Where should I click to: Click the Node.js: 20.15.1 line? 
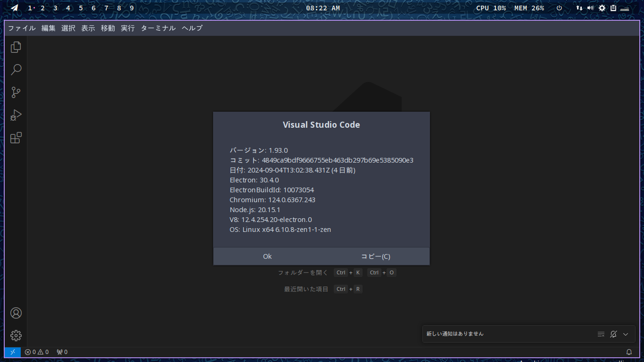point(255,210)
